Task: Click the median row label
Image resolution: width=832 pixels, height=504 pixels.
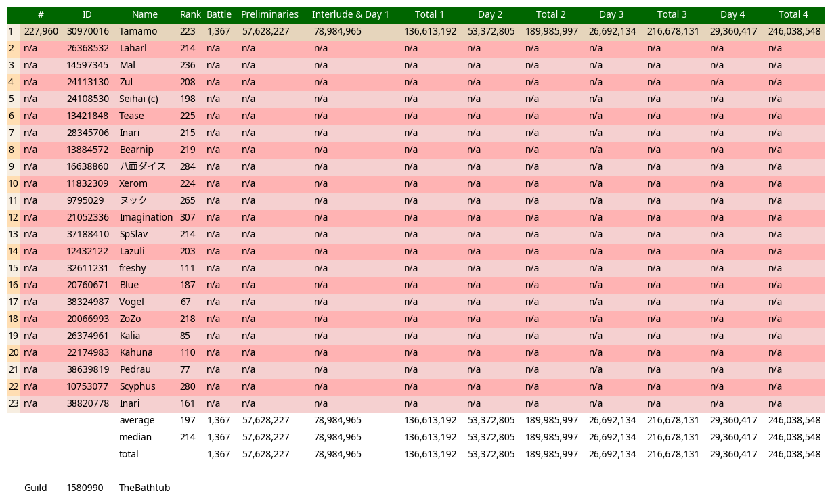Action: click(x=135, y=437)
